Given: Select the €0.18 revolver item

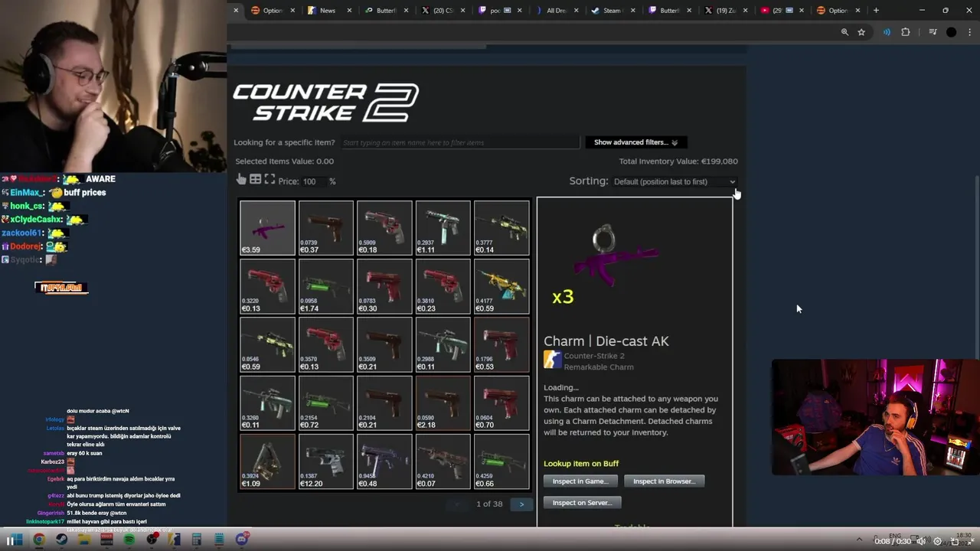Looking at the screenshot, I should tap(384, 228).
